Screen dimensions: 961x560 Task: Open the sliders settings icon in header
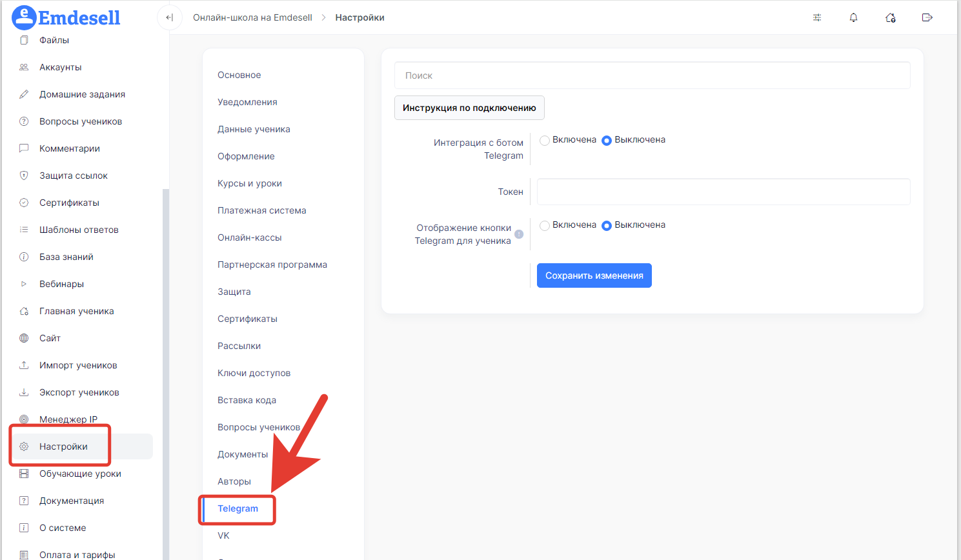pyautogui.click(x=817, y=17)
